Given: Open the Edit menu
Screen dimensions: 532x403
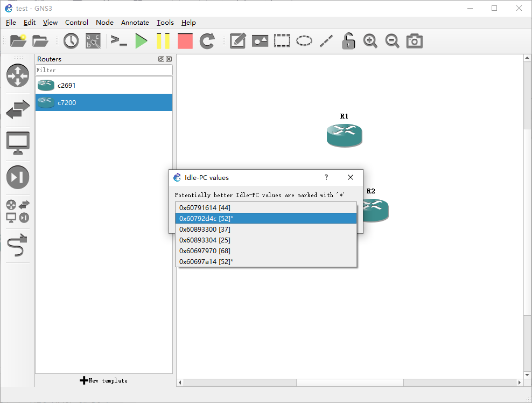Looking at the screenshot, I should click(x=30, y=23).
